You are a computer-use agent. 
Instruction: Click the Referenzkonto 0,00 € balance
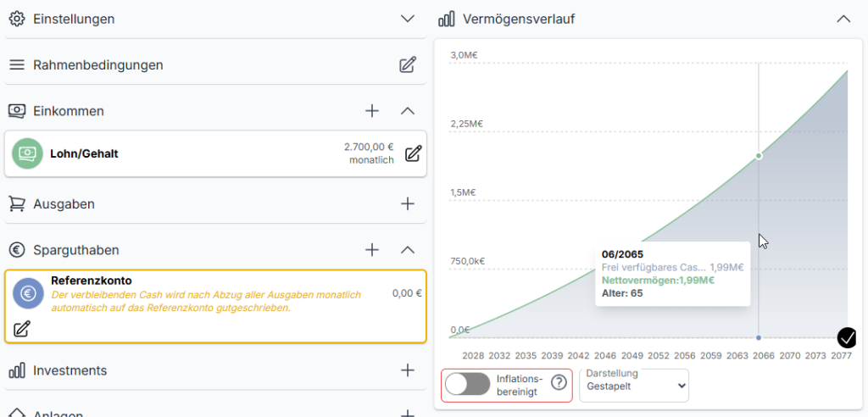(407, 293)
